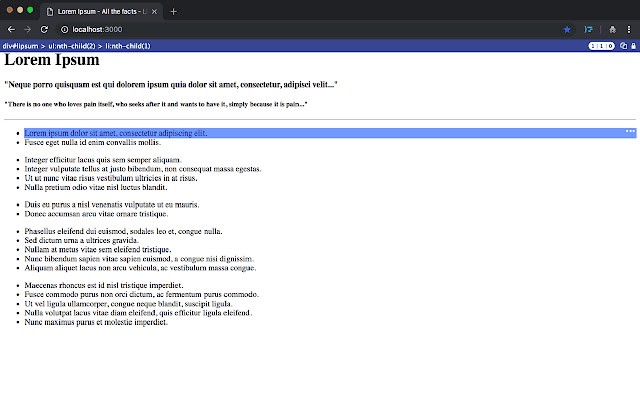Reload the localhost page

point(44,29)
